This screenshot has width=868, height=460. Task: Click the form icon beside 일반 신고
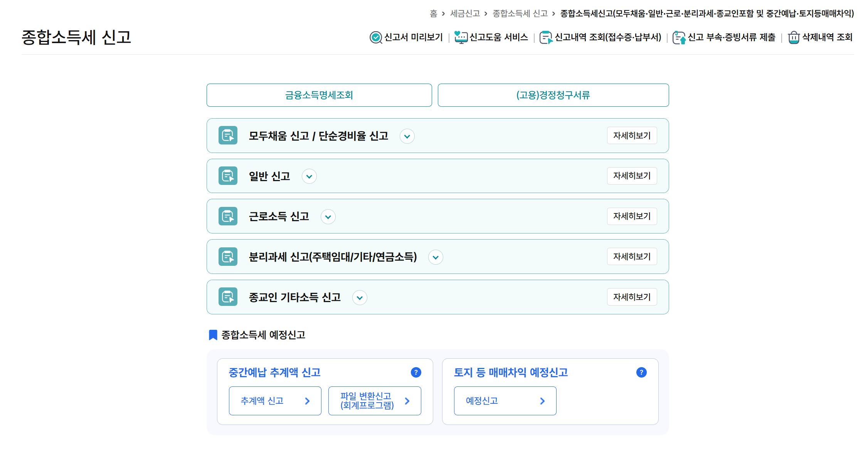pos(228,176)
